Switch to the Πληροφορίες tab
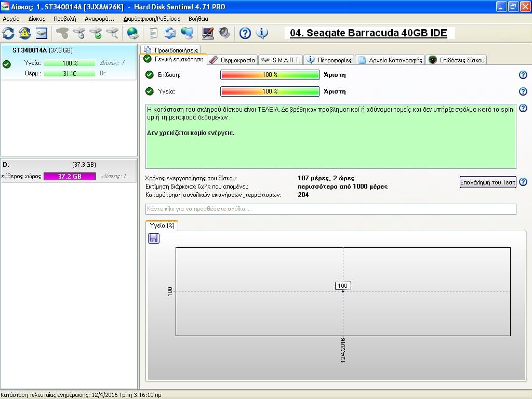Image resolution: width=532 pixels, height=399 pixels. click(329, 60)
